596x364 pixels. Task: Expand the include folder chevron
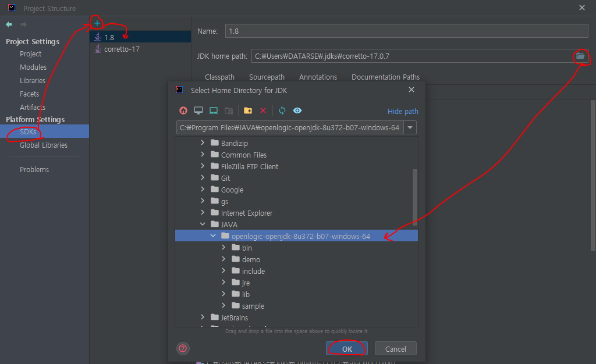pyautogui.click(x=223, y=271)
